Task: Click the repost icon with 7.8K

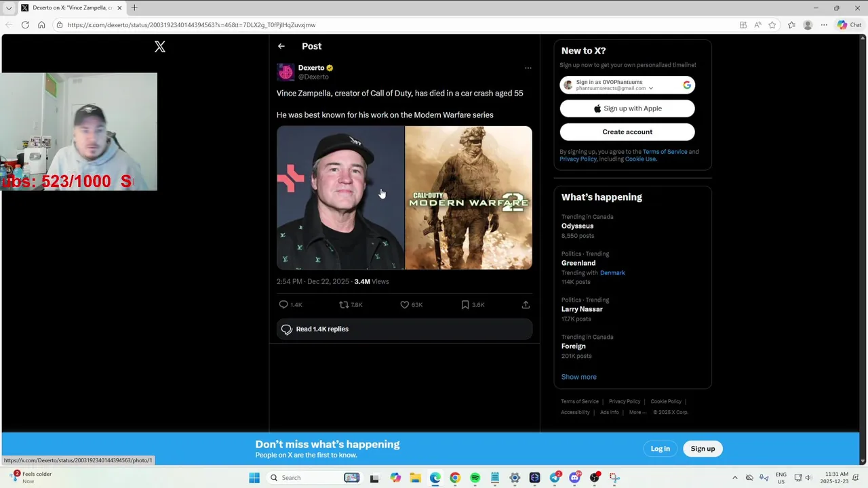Action: pos(344,305)
